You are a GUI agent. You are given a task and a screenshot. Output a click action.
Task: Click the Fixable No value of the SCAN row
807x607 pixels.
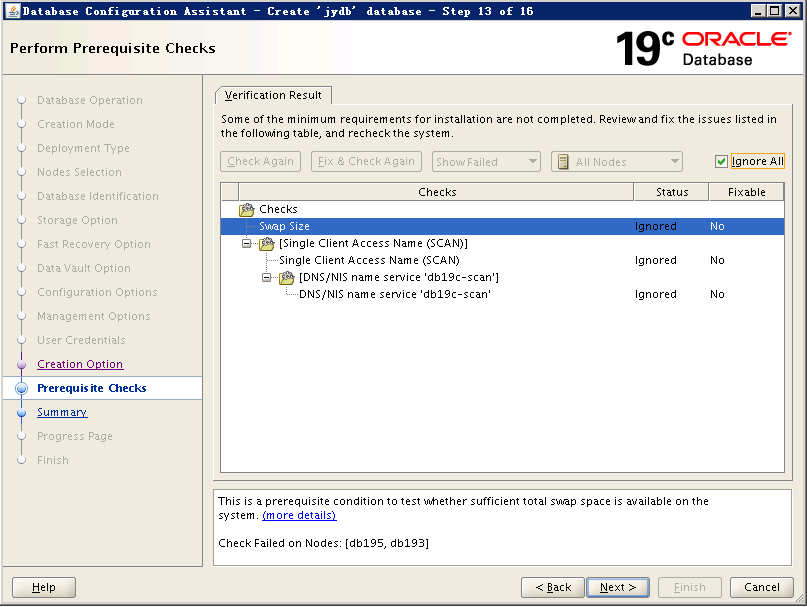point(717,261)
